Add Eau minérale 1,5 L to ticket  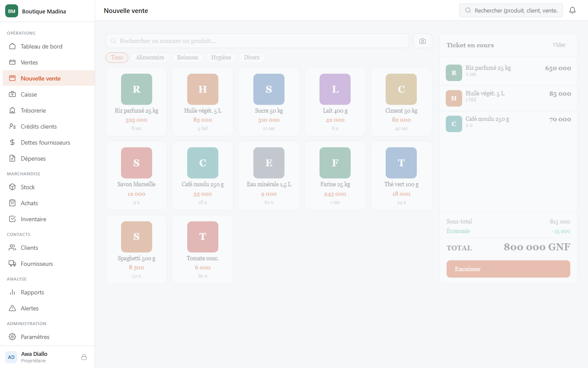click(x=269, y=176)
